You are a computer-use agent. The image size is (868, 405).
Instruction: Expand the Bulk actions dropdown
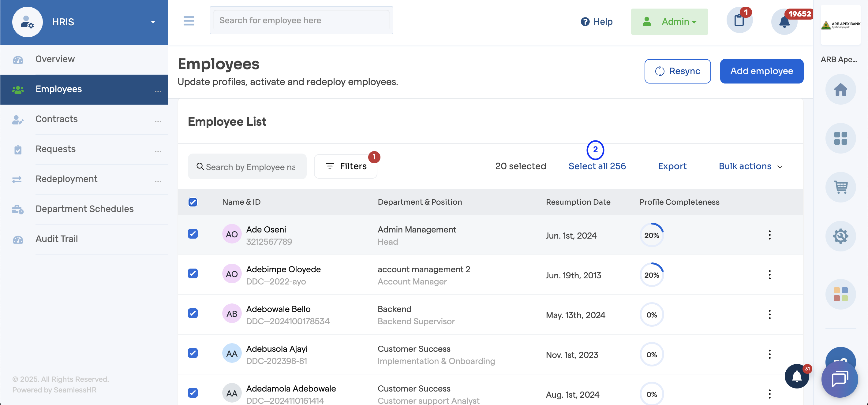tap(750, 166)
